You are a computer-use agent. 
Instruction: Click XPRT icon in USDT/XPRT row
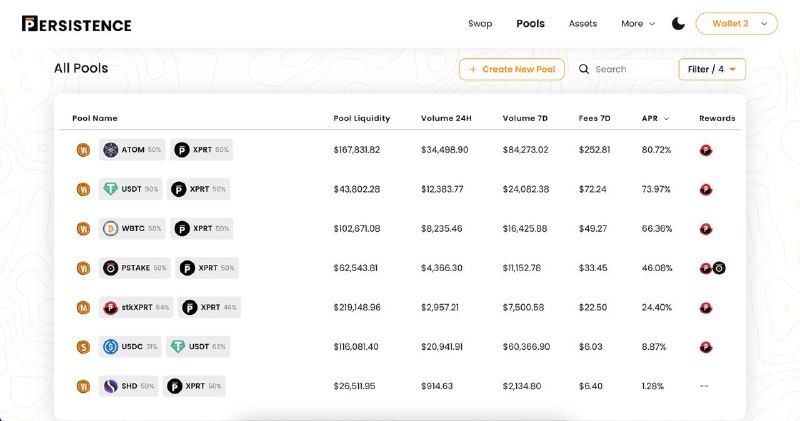point(178,189)
